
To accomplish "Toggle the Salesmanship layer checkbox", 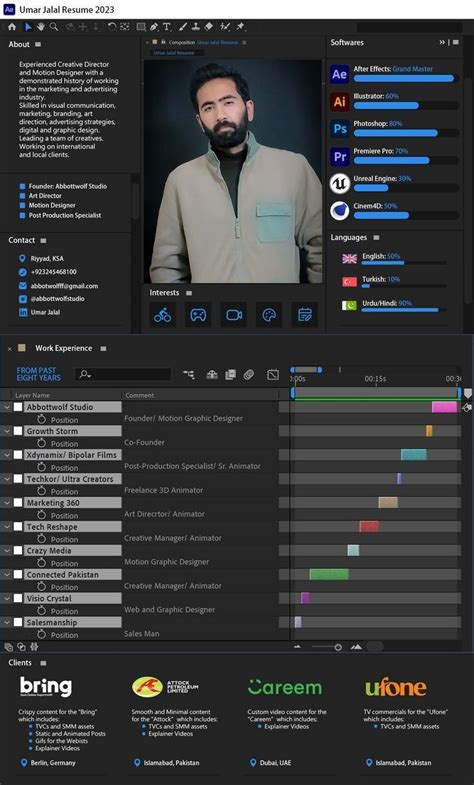I will [18, 622].
